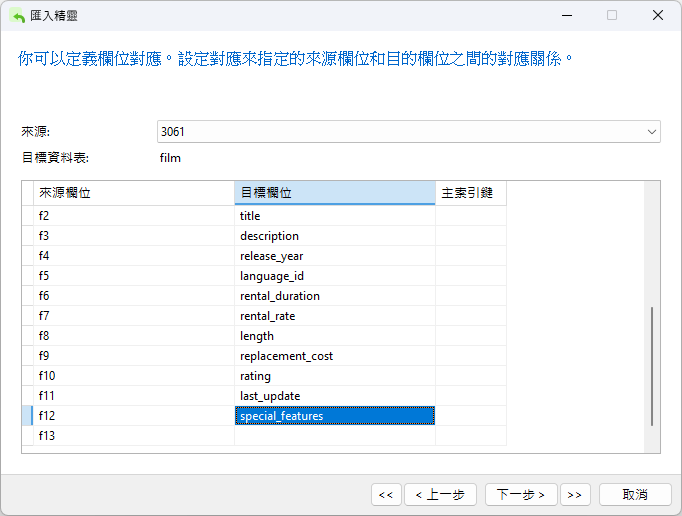Toggle primary key cell for f10 rating row
Screen dimensions: 682x516
(x=470, y=376)
